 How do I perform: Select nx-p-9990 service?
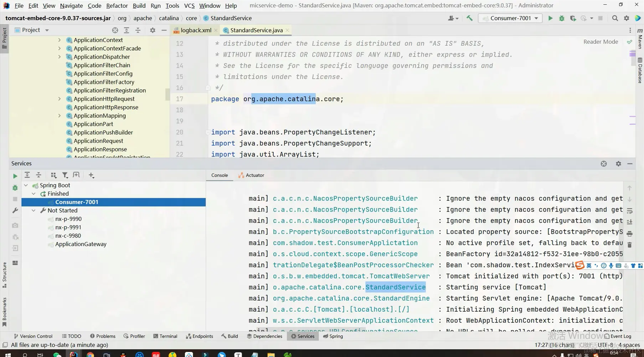(x=68, y=219)
